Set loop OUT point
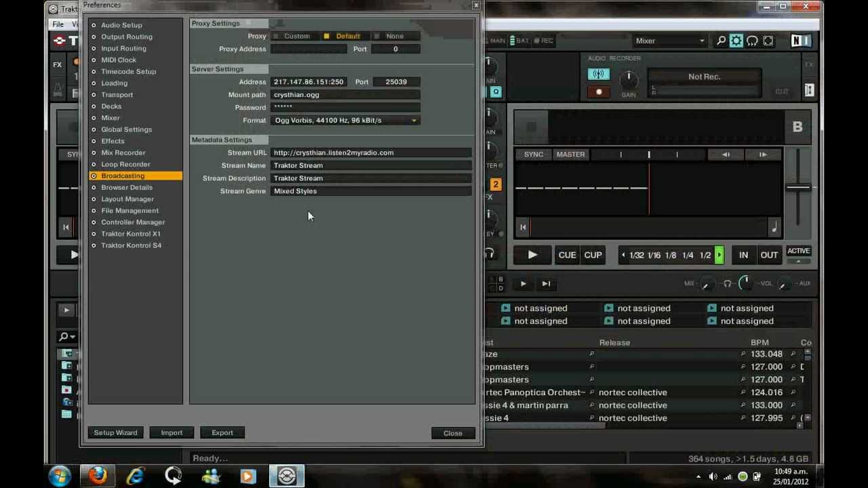The height and width of the screenshot is (488, 868). tap(769, 255)
